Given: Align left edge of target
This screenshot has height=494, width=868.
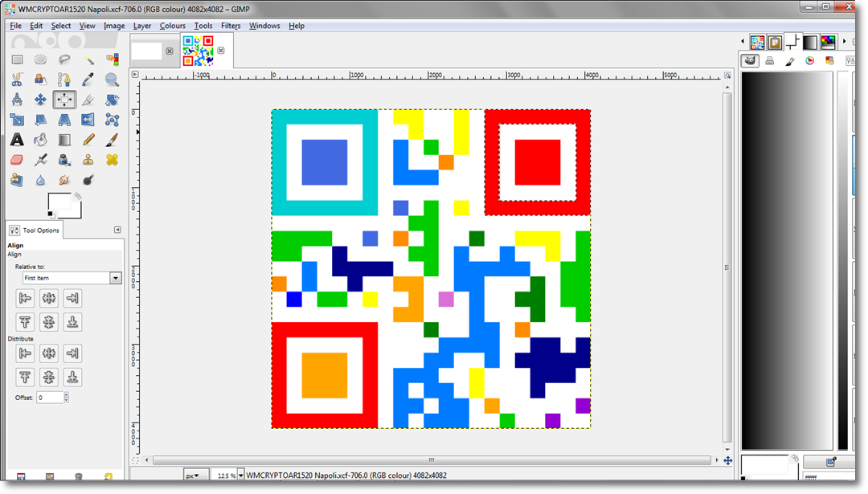Looking at the screenshot, I should click(x=25, y=299).
